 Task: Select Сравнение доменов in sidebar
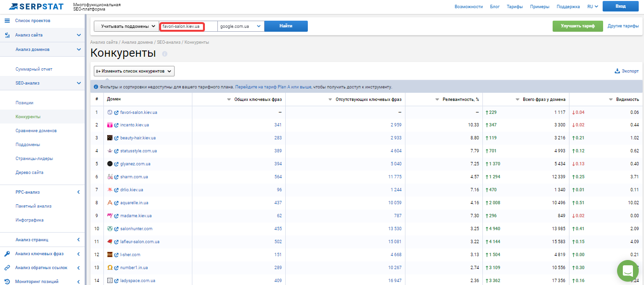click(36, 131)
